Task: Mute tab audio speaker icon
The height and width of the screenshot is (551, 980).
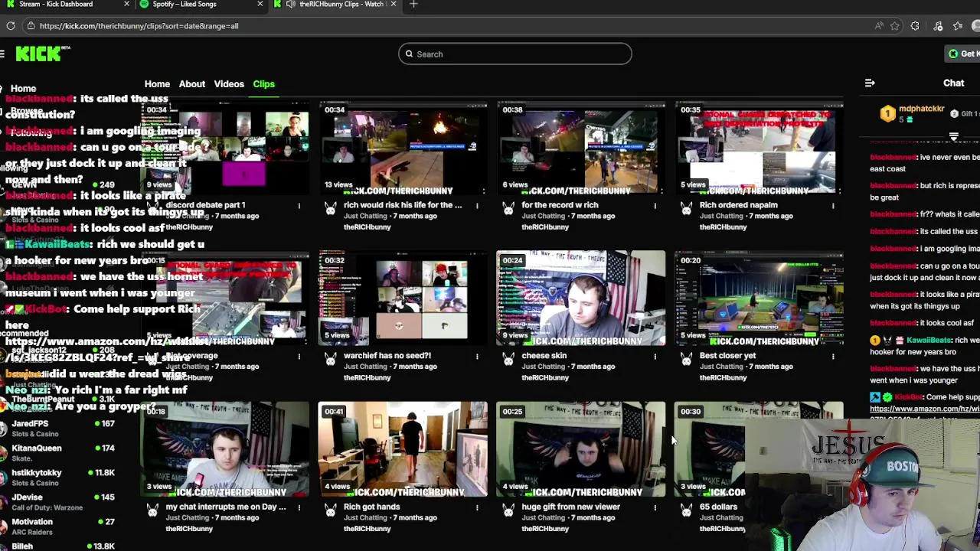Action: point(291,5)
